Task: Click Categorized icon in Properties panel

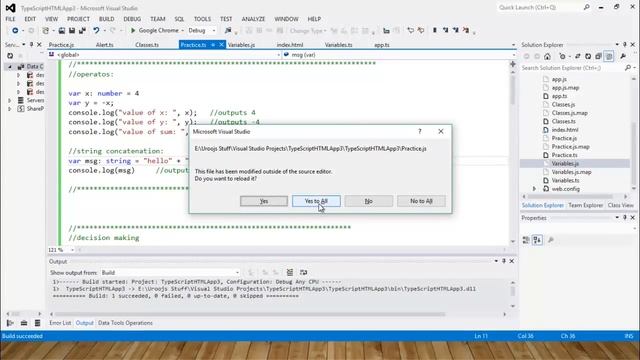Action: [x=526, y=240]
